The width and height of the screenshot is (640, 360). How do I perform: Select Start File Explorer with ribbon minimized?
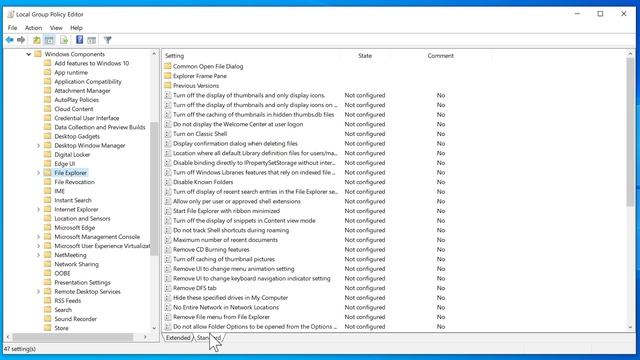[227, 211]
